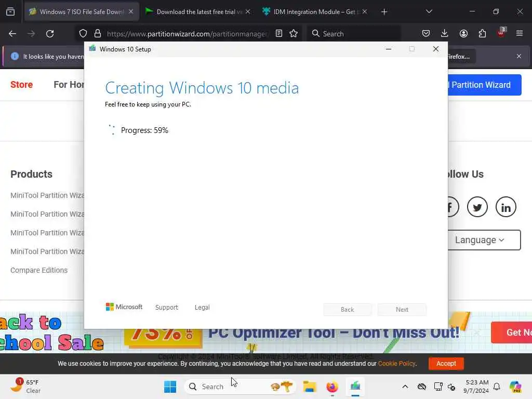
Task: Open Windows Start menu
Action: pyautogui.click(x=170, y=387)
